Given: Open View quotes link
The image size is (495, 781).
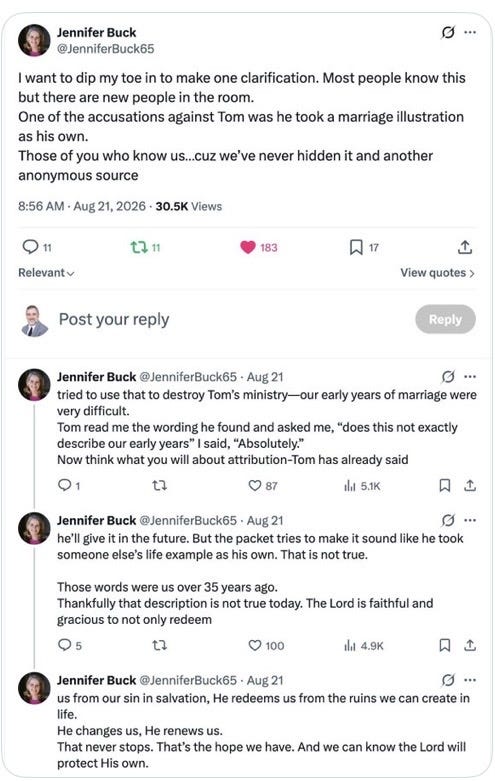Looking at the screenshot, I should [x=437, y=272].
